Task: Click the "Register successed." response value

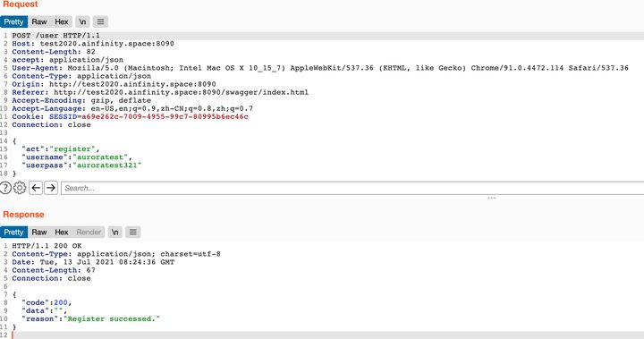Action: coord(111,318)
